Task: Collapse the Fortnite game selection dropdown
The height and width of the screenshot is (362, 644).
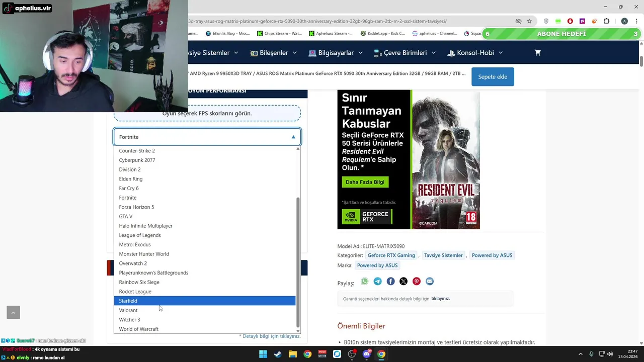Action: tap(207, 137)
